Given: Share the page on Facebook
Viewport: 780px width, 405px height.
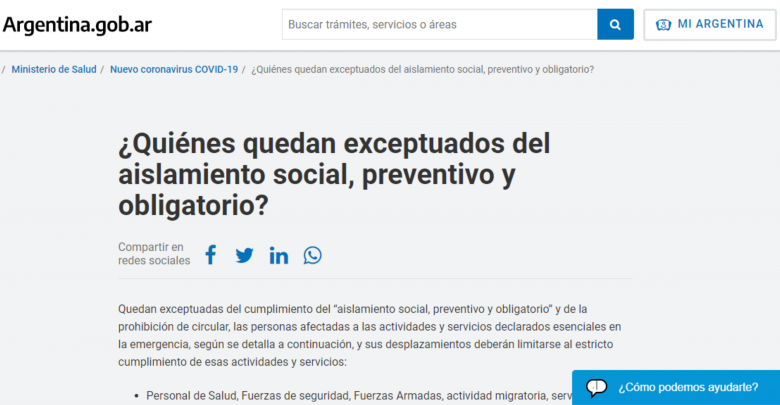Looking at the screenshot, I should coord(210,255).
